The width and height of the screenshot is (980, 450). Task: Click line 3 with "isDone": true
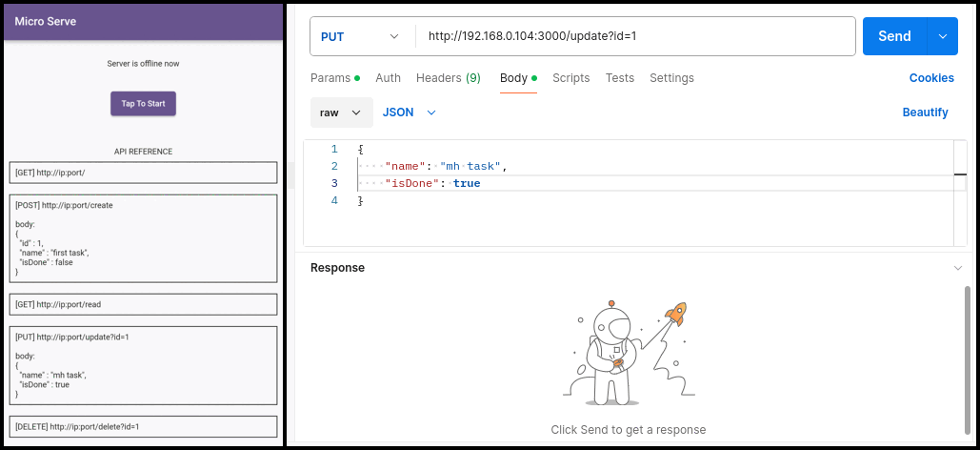(433, 183)
